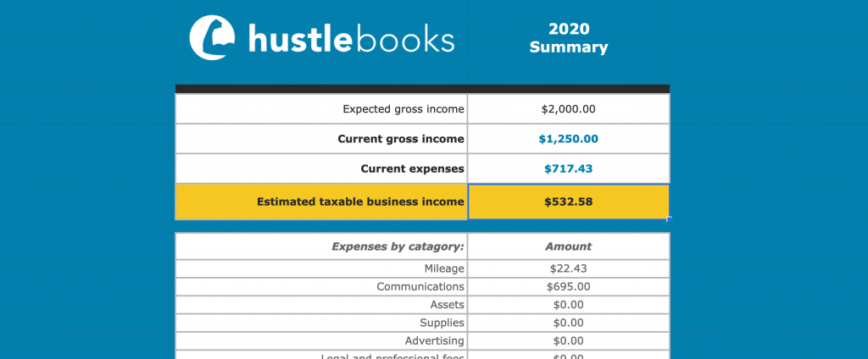
Task: Click the $2,000.00 expected income cell
Action: tap(569, 109)
